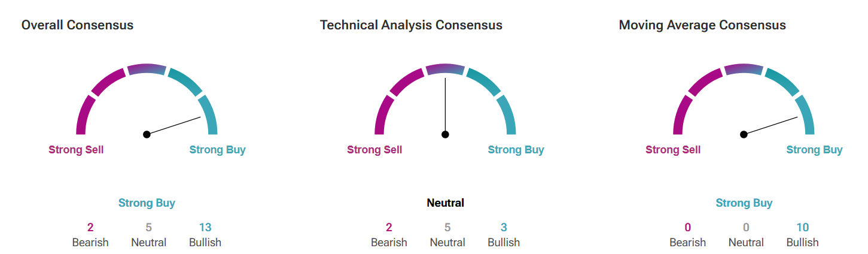The height and width of the screenshot is (254, 868).
Task: Click the Moving Average Consensus heading
Action: [702, 25]
